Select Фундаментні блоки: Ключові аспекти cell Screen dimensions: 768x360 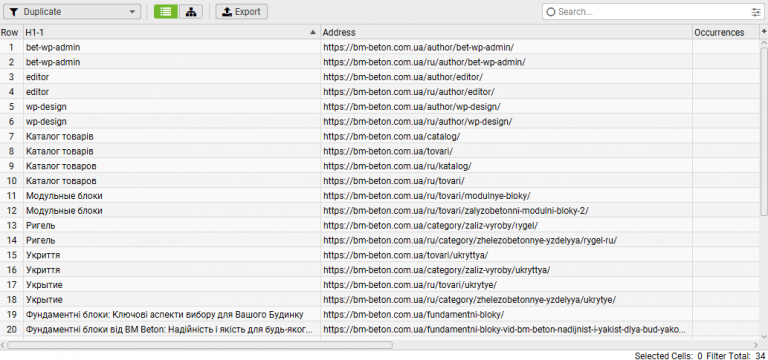[x=171, y=314]
